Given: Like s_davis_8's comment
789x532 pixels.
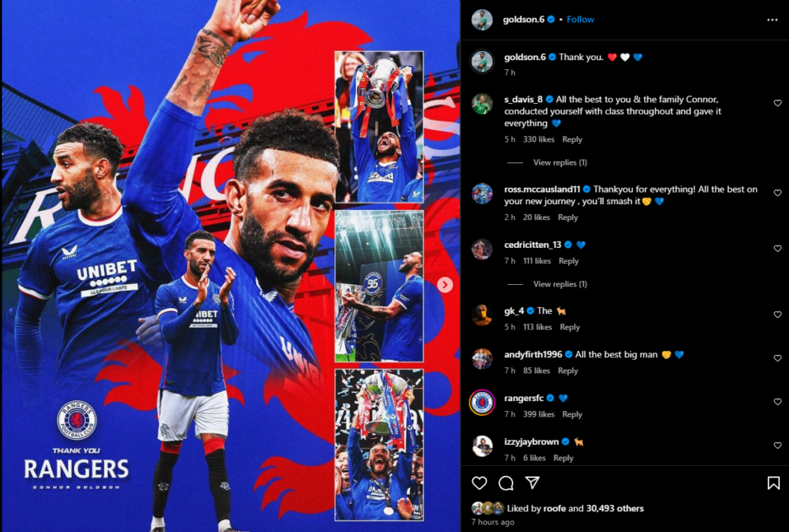Looking at the screenshot, I should point(777,103).
